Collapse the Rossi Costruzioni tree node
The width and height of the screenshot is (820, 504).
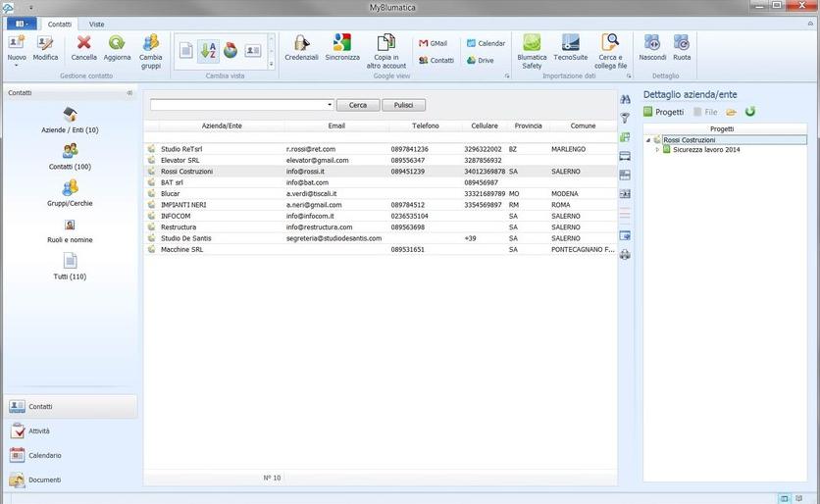pos(648,140)
